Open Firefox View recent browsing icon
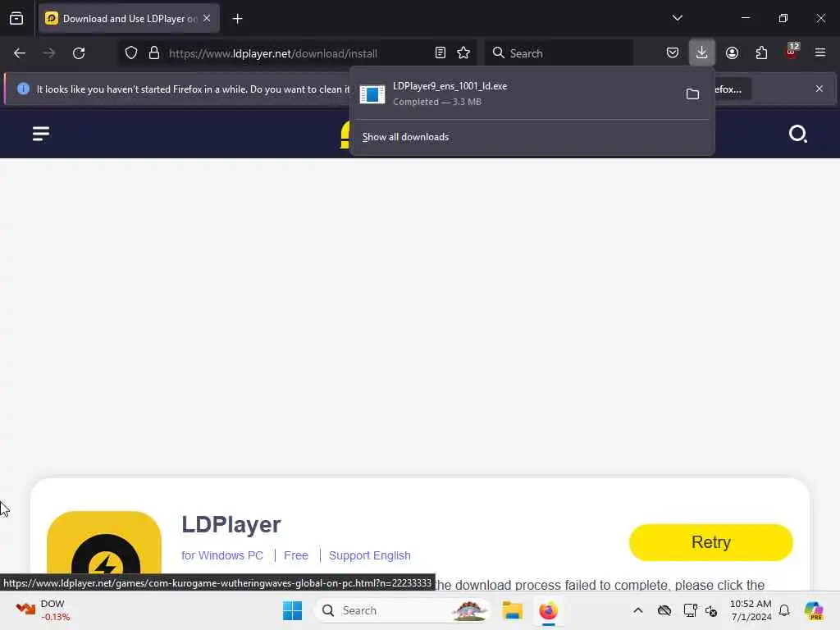 click(16, 19)
